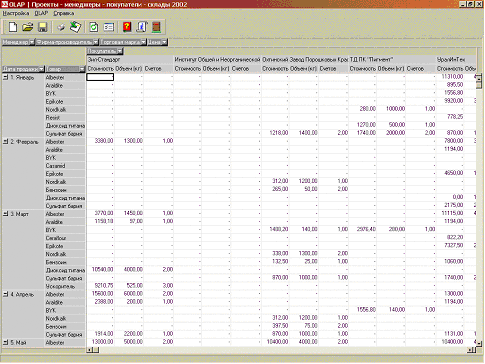Collapse the 4. Апрель group
Screen dimensions: 485x364
coord(6,294)
